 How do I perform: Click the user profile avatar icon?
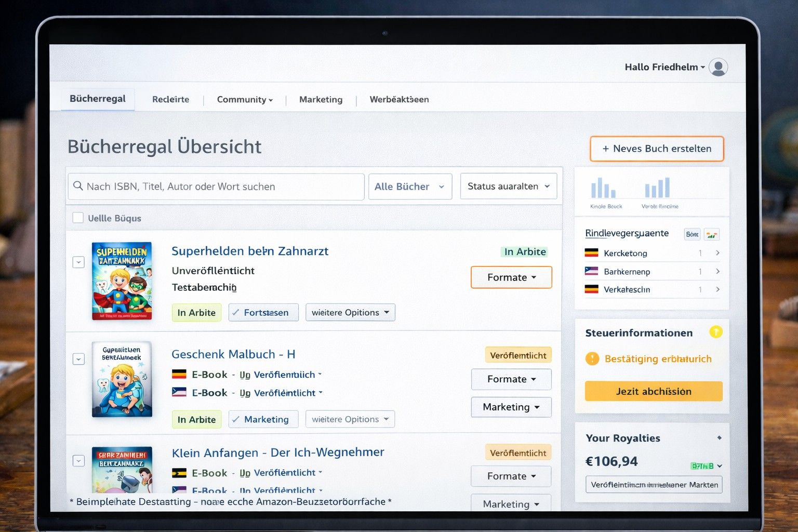pyautogui.click(x=718, y=67)
